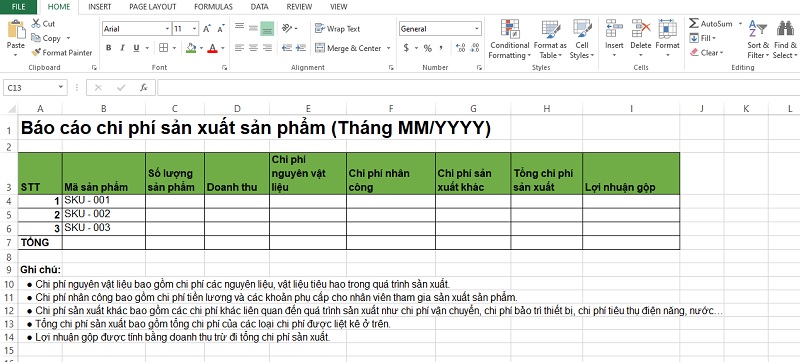
Task: Toggle Underline formatting
Action: (x=136, y=48)
